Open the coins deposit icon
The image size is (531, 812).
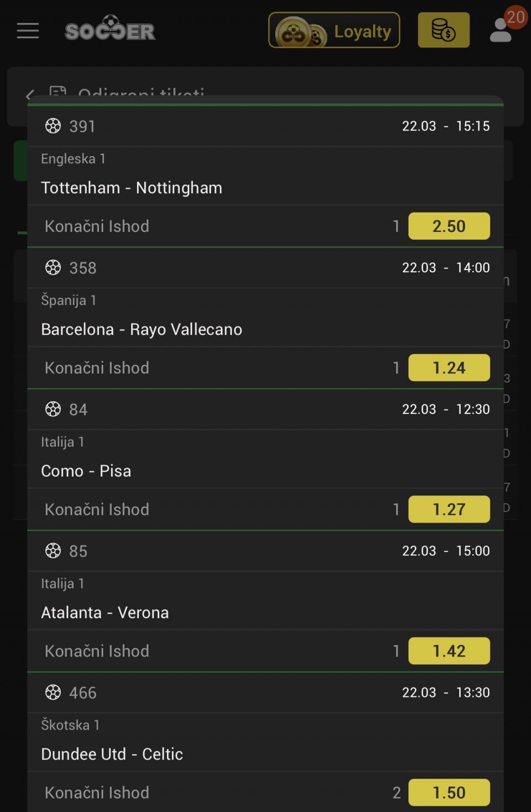443,30
